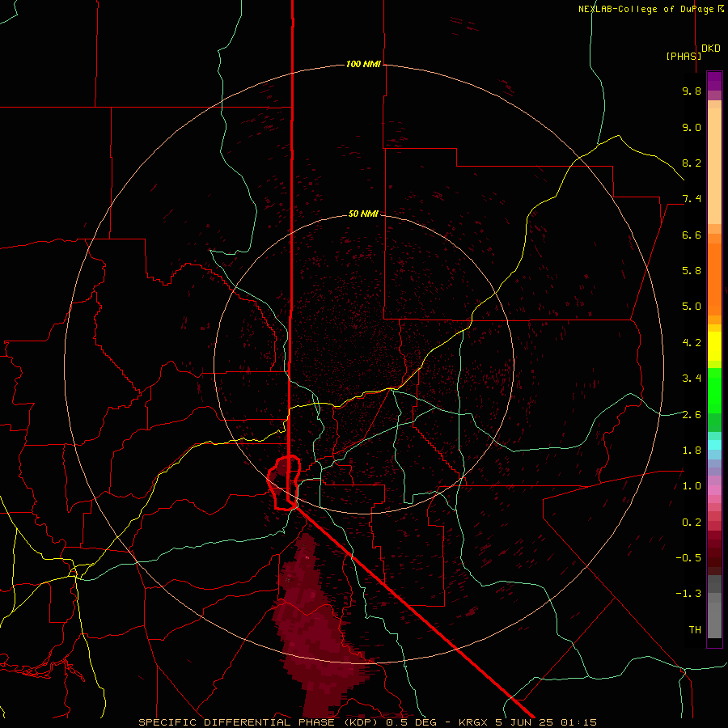728x728 pixels.
Task: Pick the pink band on the color bar
Action: click(714, 490)
